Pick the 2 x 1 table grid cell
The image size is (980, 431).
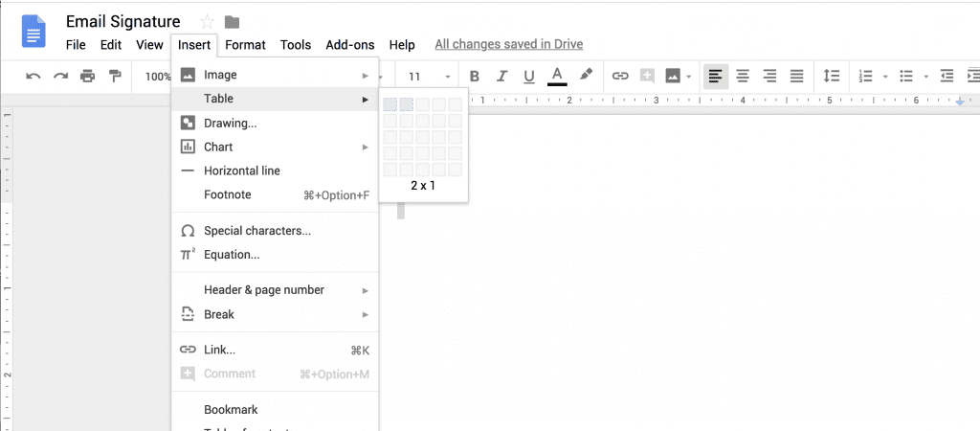point(406,104)
